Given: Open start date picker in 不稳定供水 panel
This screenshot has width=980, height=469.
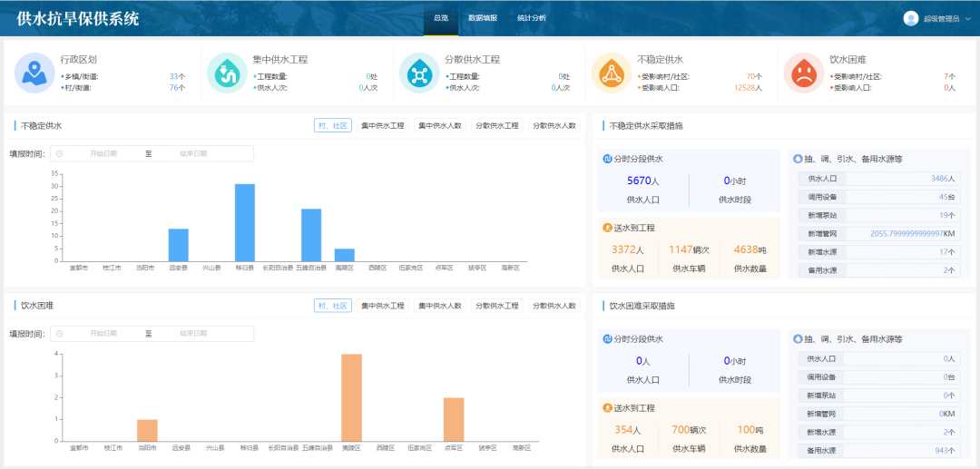Looking at the screenshot, I should point(103,154).
